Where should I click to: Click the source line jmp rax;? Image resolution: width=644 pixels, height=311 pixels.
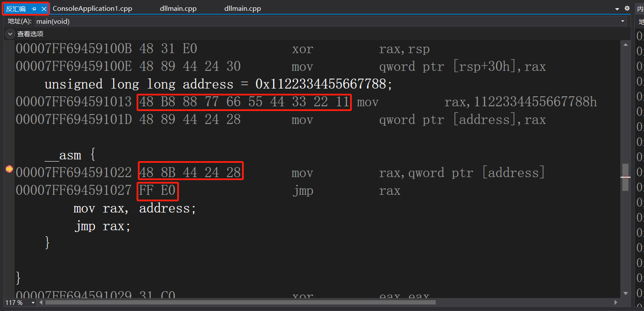pos(102,226)
